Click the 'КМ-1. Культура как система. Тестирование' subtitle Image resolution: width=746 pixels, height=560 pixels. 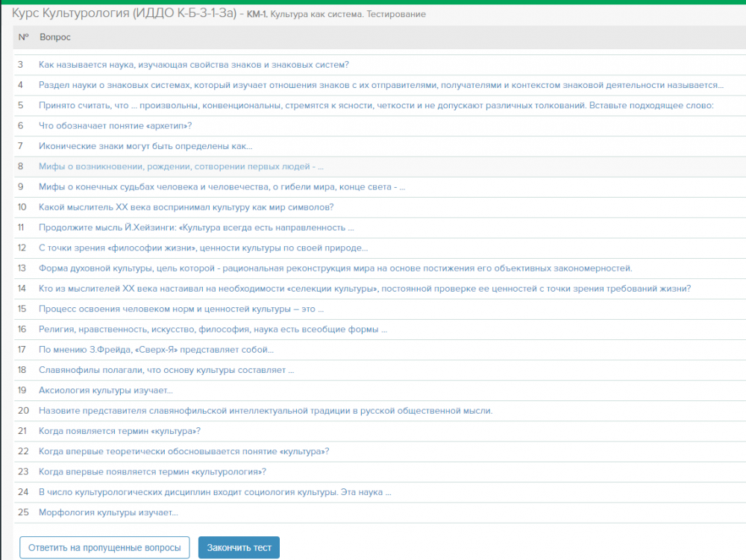click(x=336, y=14)
